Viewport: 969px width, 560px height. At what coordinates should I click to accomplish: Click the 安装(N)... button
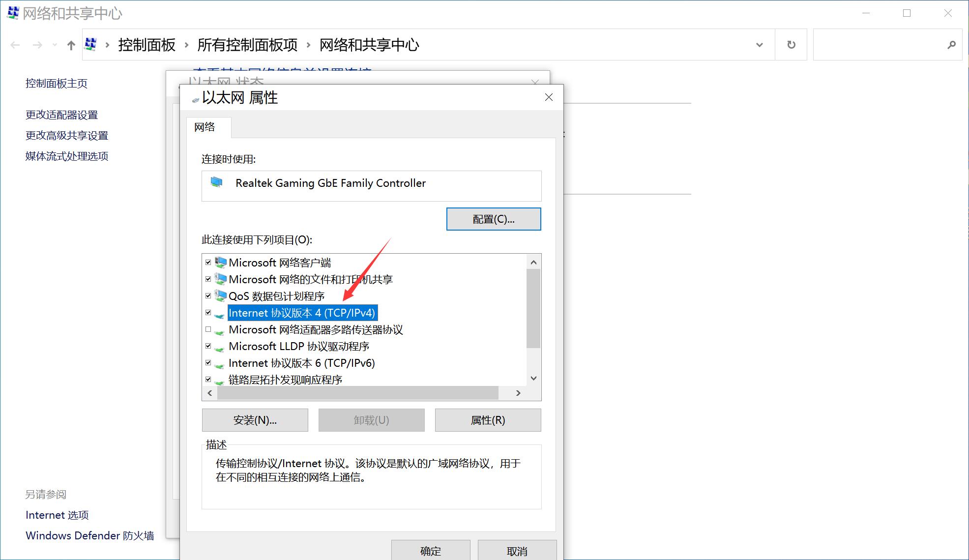pos(255,420)
